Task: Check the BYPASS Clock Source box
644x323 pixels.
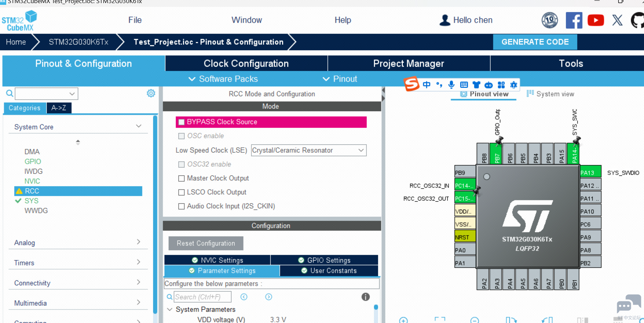Action: coord(181,122)
